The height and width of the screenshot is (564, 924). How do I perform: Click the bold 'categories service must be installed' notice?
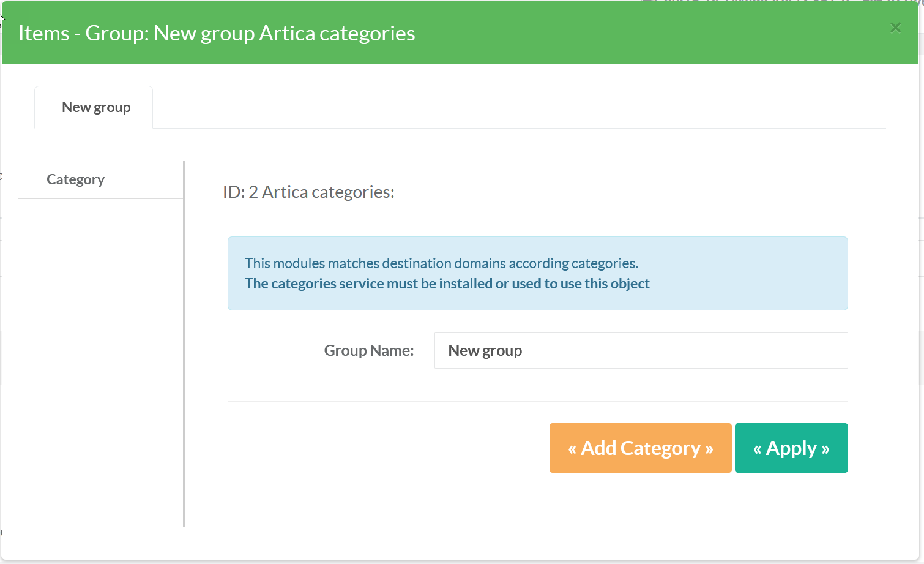[447, 284]
